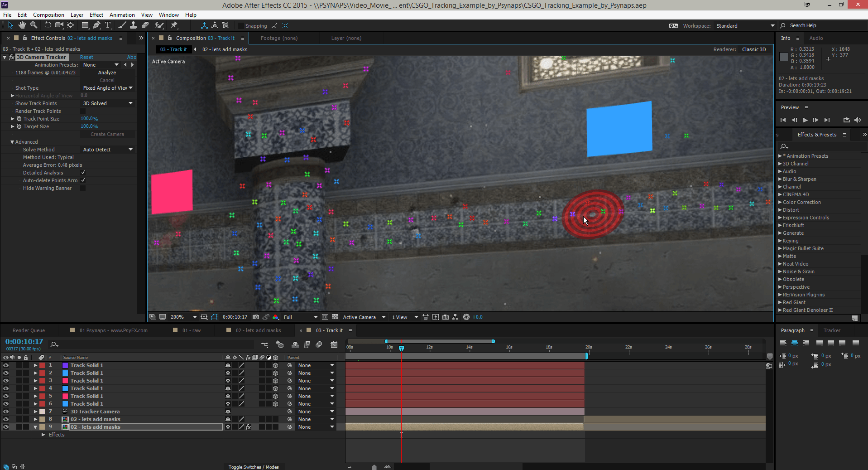Select the Rotation tool
The width and height of the screenshot is (868, 470).
coord(48,25)
